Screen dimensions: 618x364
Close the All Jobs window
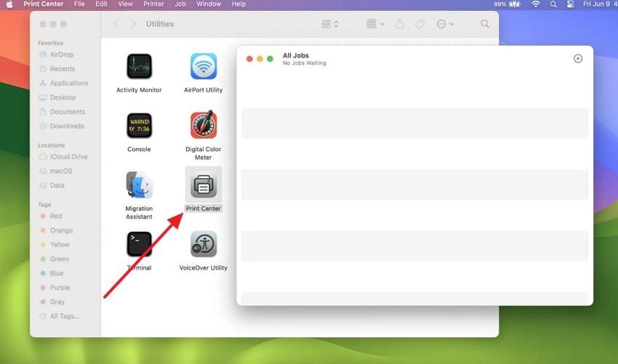click(249, 59)
